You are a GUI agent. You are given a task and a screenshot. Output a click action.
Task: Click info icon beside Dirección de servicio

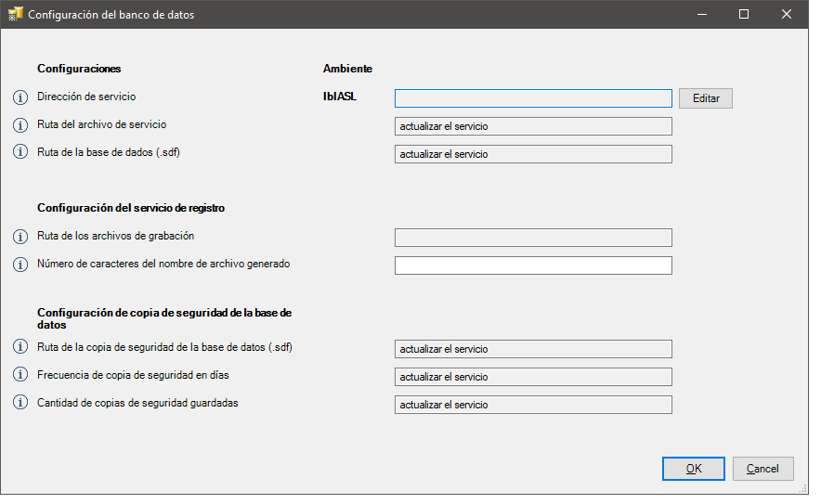[20, 97]
